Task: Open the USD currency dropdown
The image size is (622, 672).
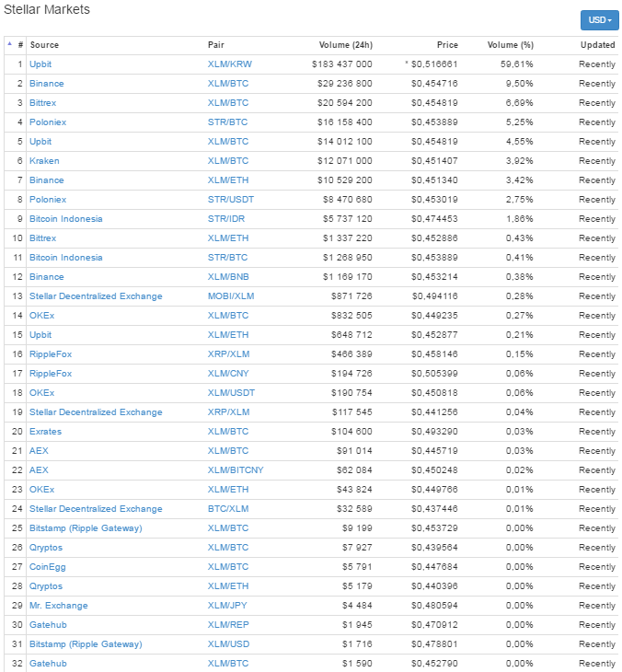Action: tap(599, 20)
